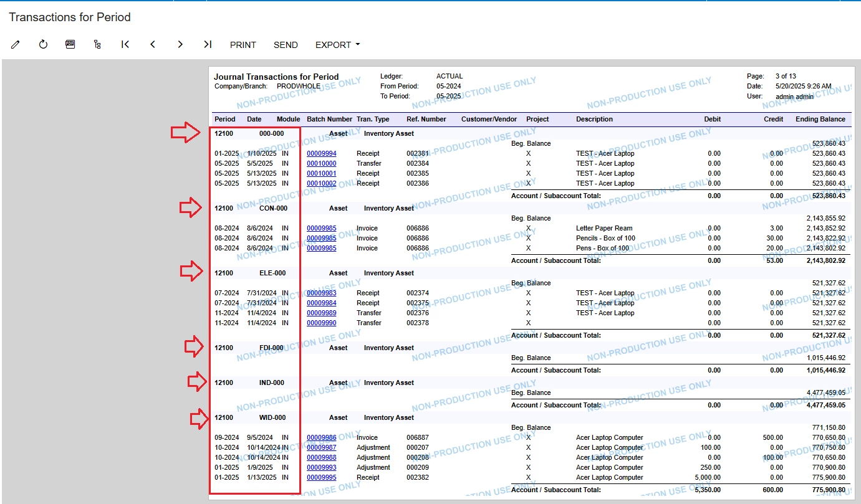Open batch number link 00009993
The height and width of the screenshot is (504, 861).
coord(322,467)
